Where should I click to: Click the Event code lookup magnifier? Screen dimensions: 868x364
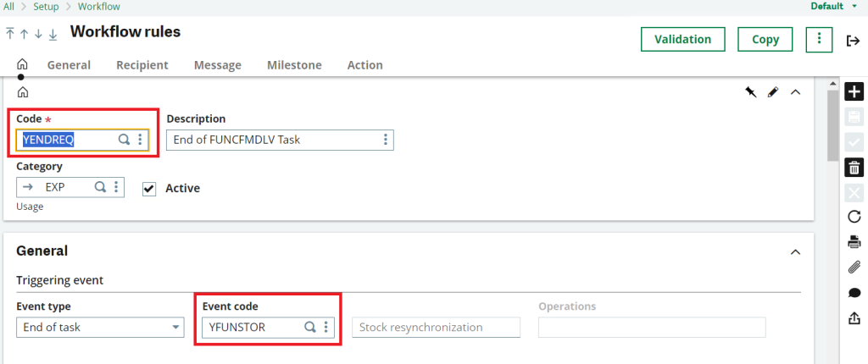coord(310,328)
